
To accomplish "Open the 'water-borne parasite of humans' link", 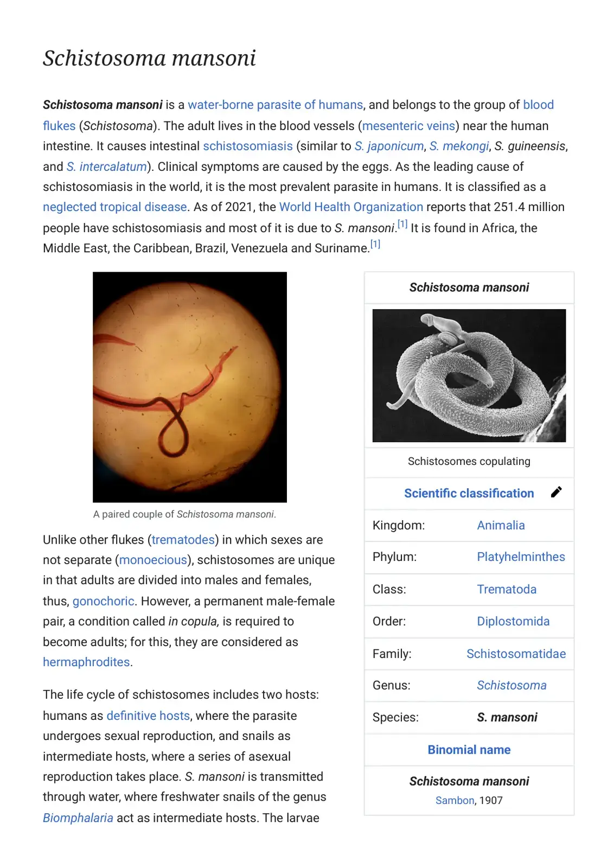I will point(275,105).
